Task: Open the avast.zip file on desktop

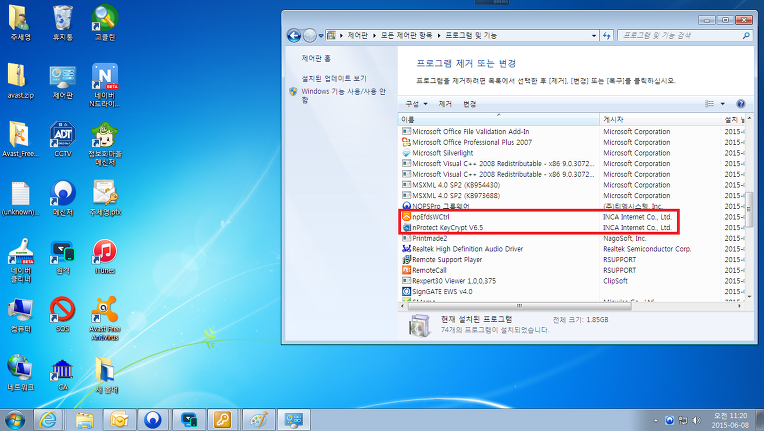Action: (x=20, y=81)
